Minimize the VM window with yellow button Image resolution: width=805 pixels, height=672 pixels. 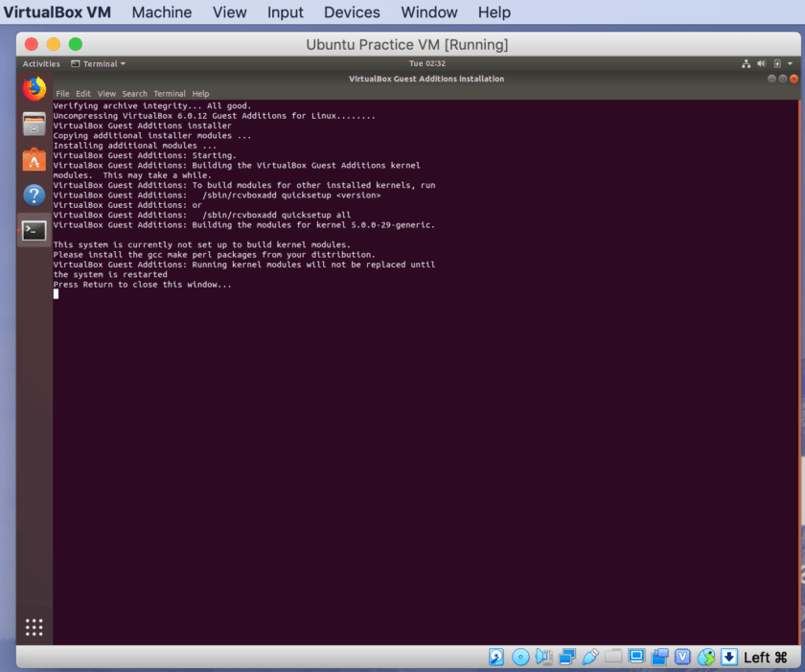coord(54,44)
